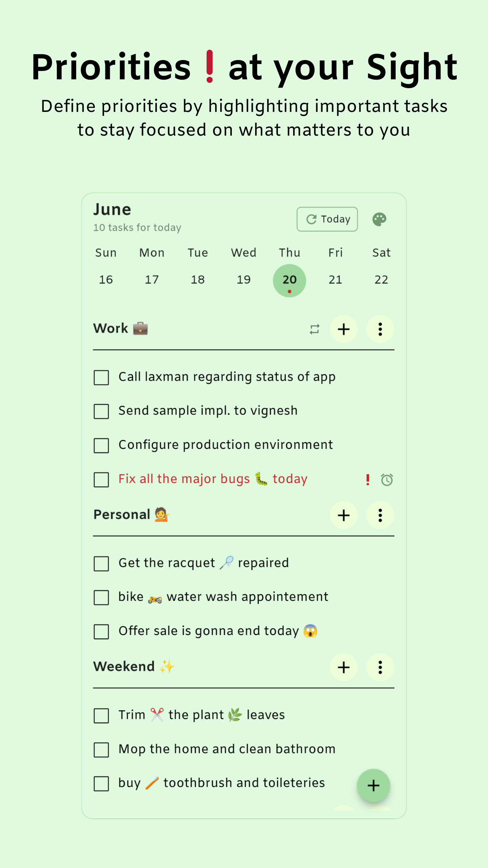Click the repeat icon in Work section
This screenshot has height=868, width=488.
(x=314, y=329)
